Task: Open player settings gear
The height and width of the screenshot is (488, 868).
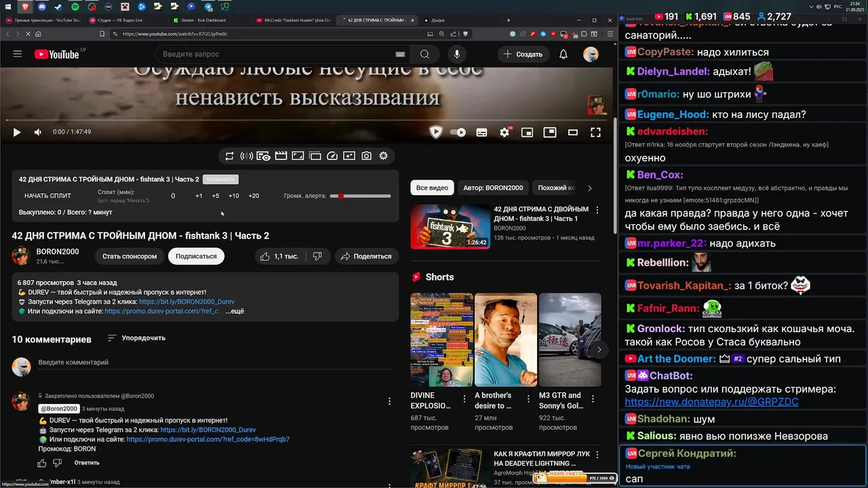Action: tap(505, 132)
